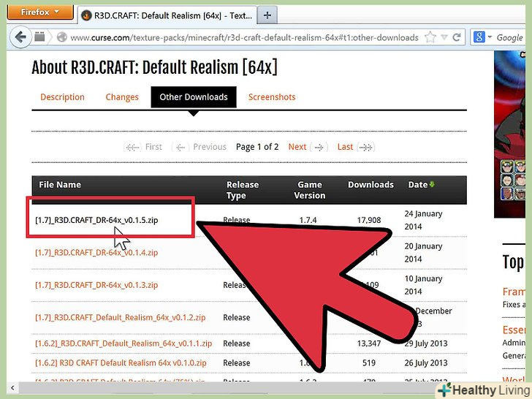Click the green Date sort arrow icon
This screenshot has height=399, width=532.
432,184
